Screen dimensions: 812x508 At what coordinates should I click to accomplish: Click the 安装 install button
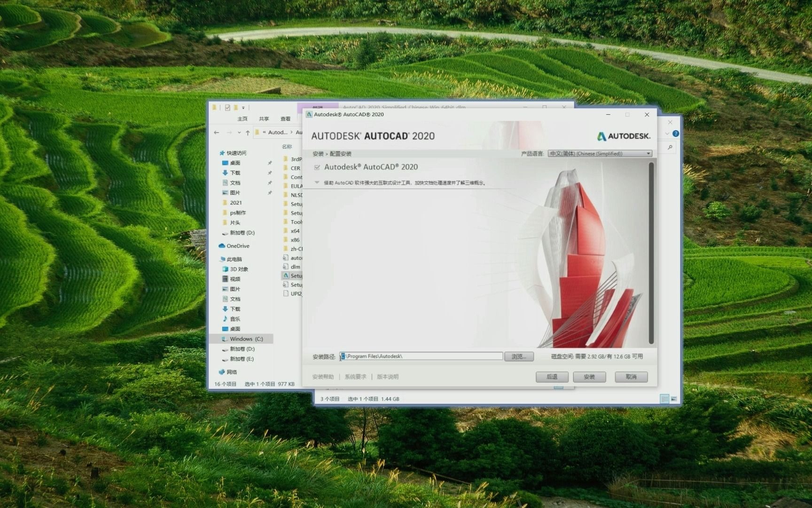[589, 377]
